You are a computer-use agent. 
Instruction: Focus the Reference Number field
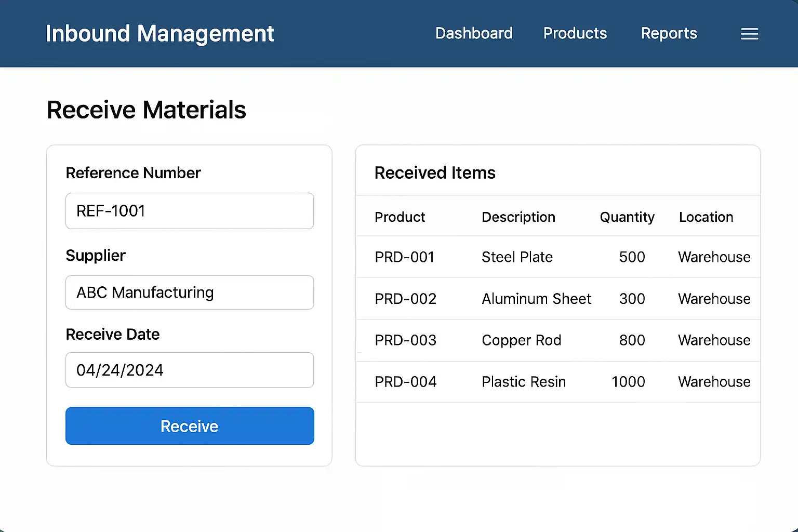pyautogui.click(x=190, y=211)
